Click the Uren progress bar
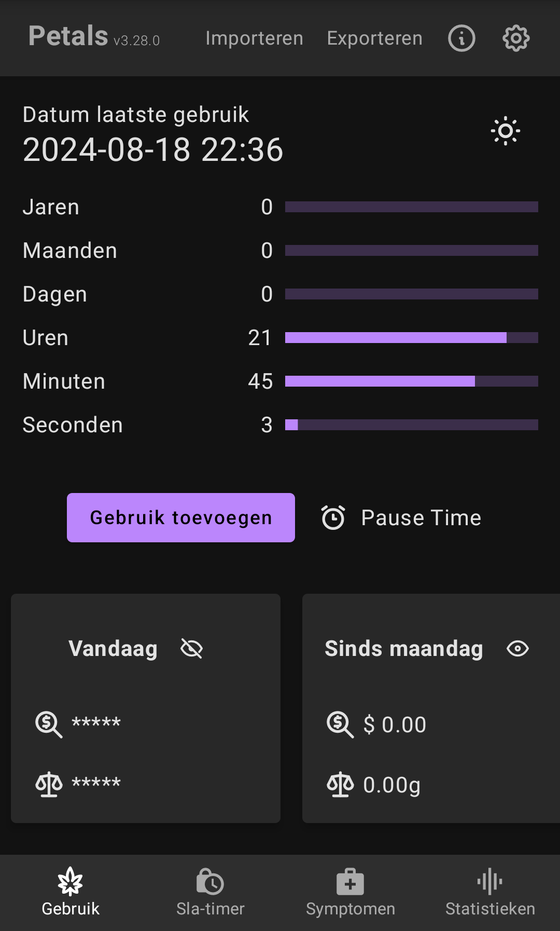This screenshot has height=931, width=560. pyautogui.click(x=411, y=338)
